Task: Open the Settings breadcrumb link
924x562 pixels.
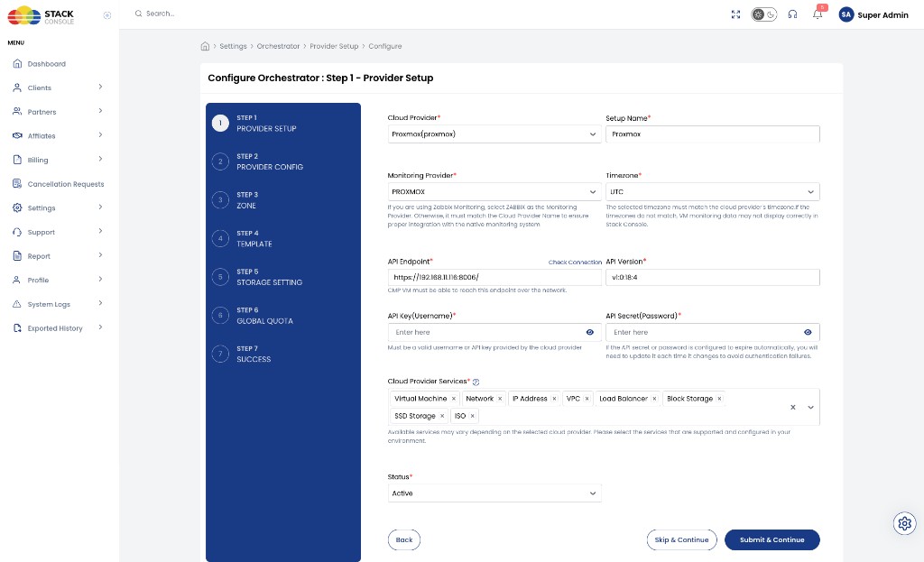Action: 234,46
